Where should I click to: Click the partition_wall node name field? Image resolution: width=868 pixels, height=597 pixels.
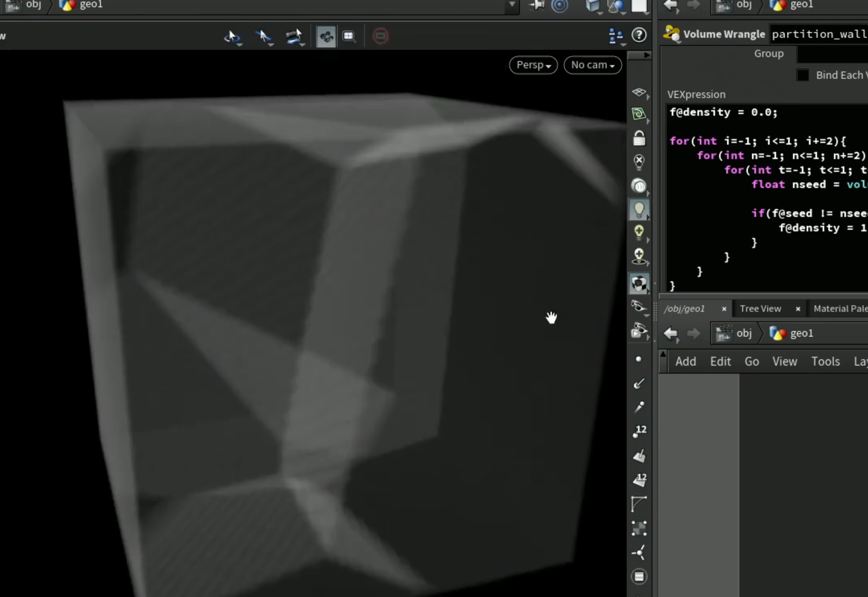point(819,34)
